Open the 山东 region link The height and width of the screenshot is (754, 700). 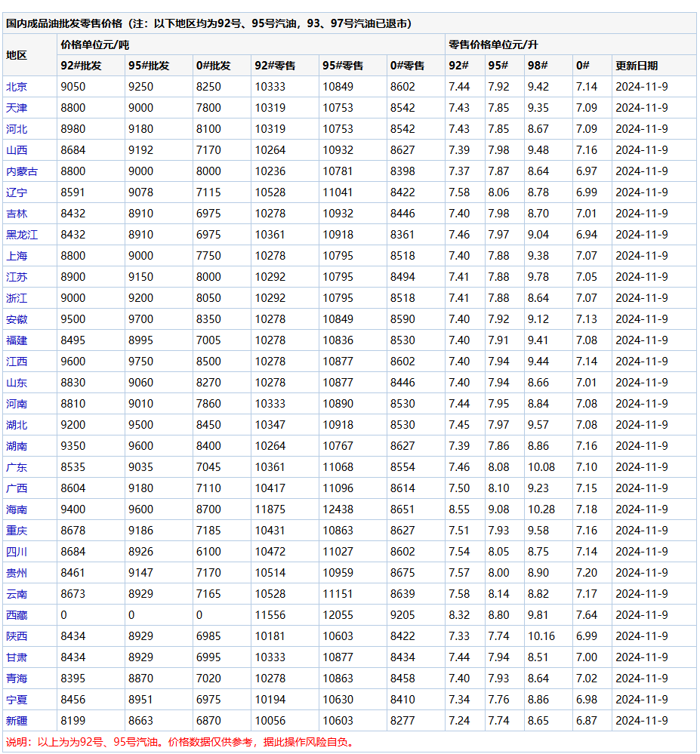pos(17,383)
